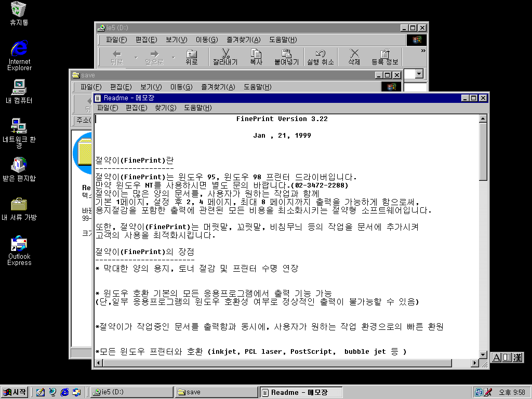Click 'FinePrint Version 3.22' heading text
The image size is (532, 399).
282,119
